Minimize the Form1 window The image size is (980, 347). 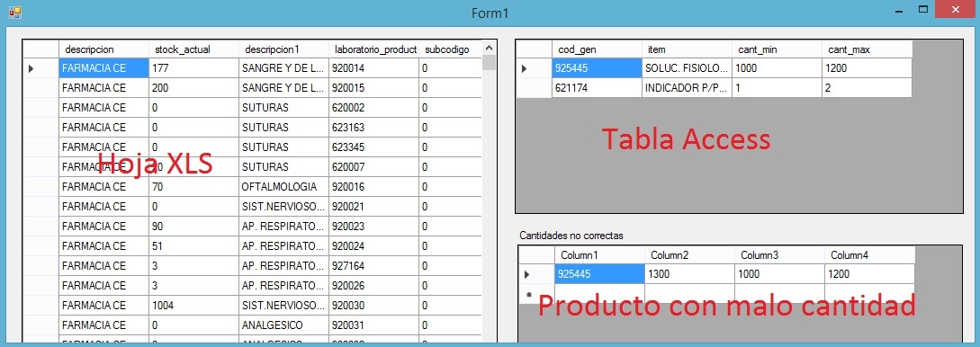[x=898, y=11]
